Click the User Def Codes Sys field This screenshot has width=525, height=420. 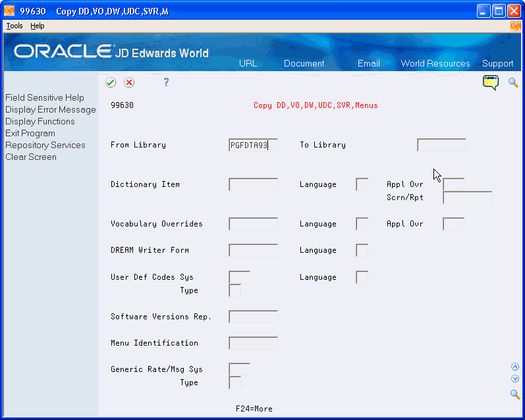[x=239, y=277]
